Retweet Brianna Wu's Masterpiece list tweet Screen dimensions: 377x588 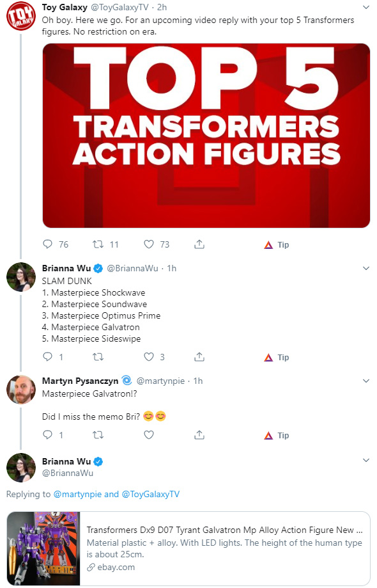(x=98, y=357)
